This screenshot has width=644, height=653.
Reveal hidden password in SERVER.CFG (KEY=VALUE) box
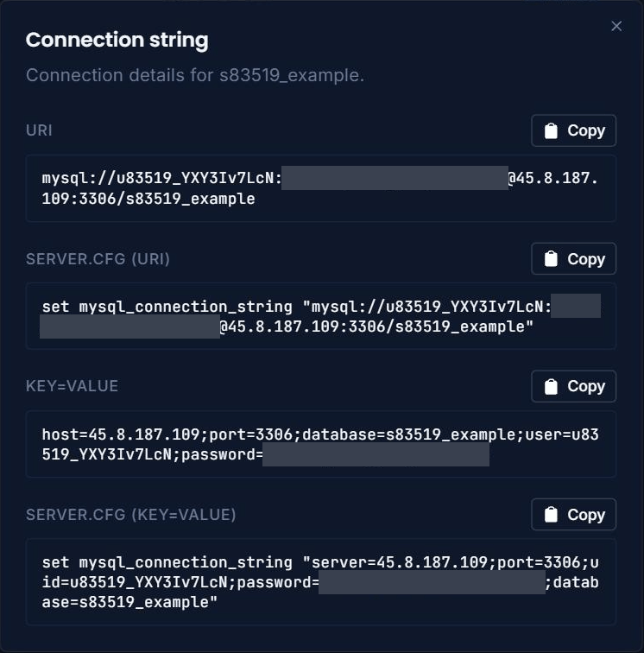(x=432, y=582)
